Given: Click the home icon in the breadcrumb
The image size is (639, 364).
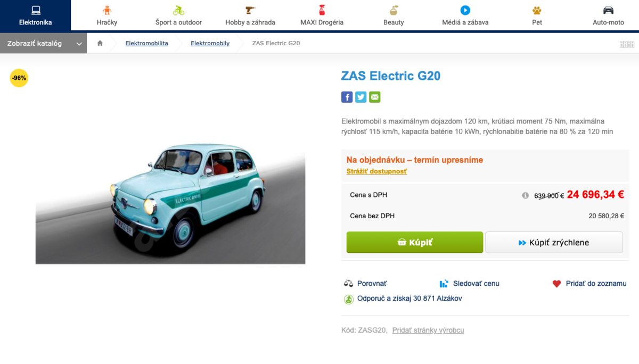Looking at the screenshot, I should (100, 43).
